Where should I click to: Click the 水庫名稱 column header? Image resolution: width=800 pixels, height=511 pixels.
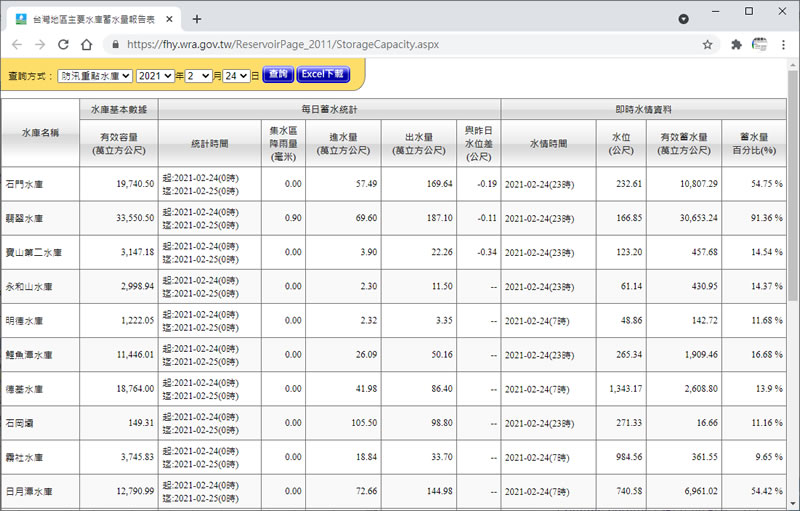point(40,133)
